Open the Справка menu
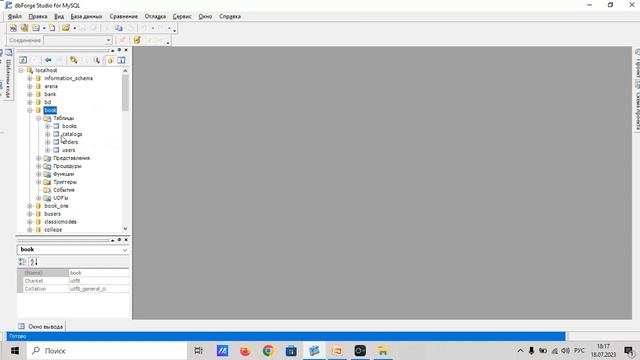 pyautogui.click(x=230, y=16)
